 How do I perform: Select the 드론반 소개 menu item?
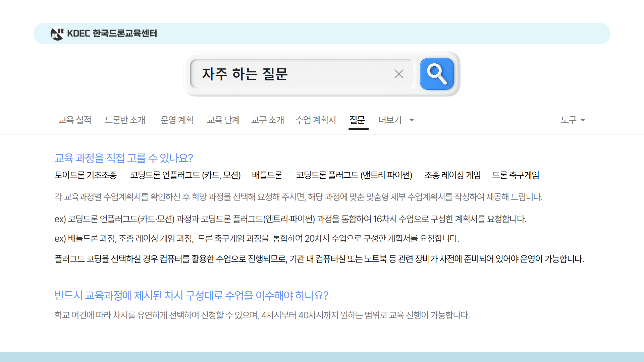pos(125,120)
